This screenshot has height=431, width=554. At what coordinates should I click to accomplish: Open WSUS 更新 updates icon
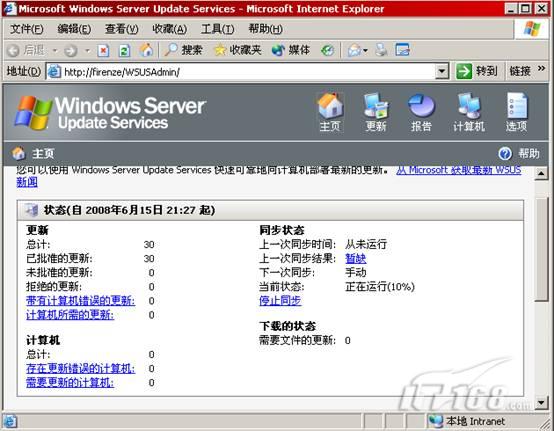point(376,112)
